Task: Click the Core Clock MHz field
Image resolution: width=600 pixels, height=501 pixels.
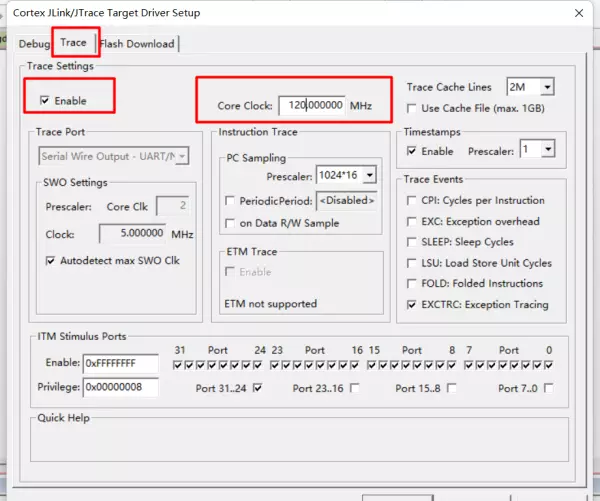Action: pos(312,105)
